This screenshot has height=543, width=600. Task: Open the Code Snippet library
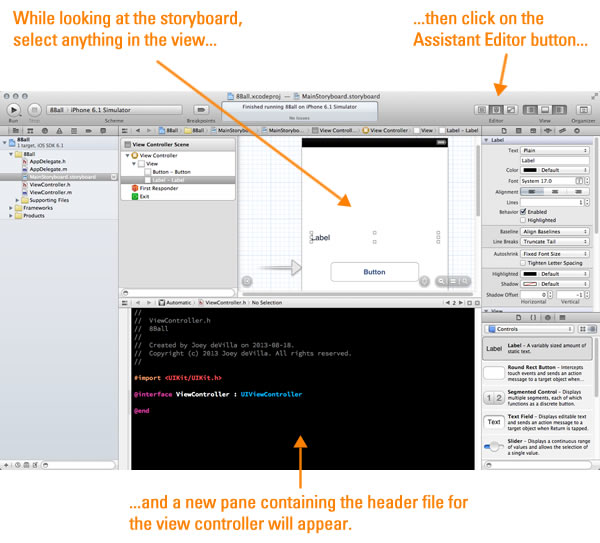[x=533, y=318]
